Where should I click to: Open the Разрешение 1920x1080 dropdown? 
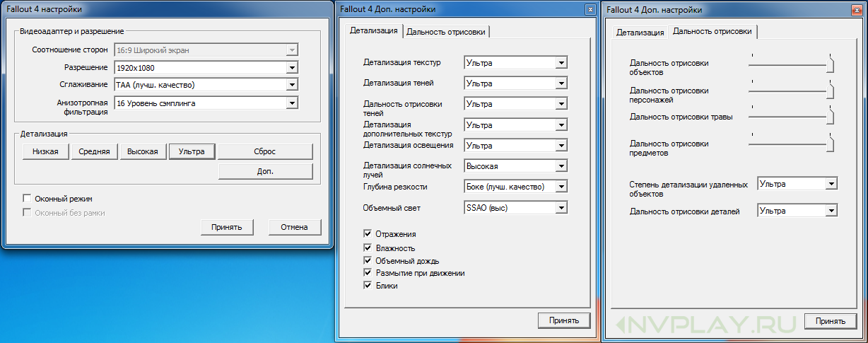[206, 68]
